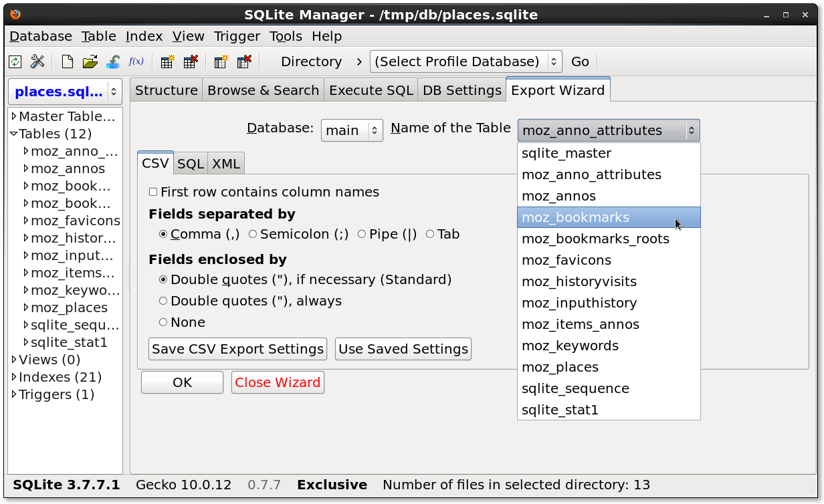Choose moz_inputhistory from the table list
Image resolution: width=824 pixels, height=504 pixels.
(609, 303)
